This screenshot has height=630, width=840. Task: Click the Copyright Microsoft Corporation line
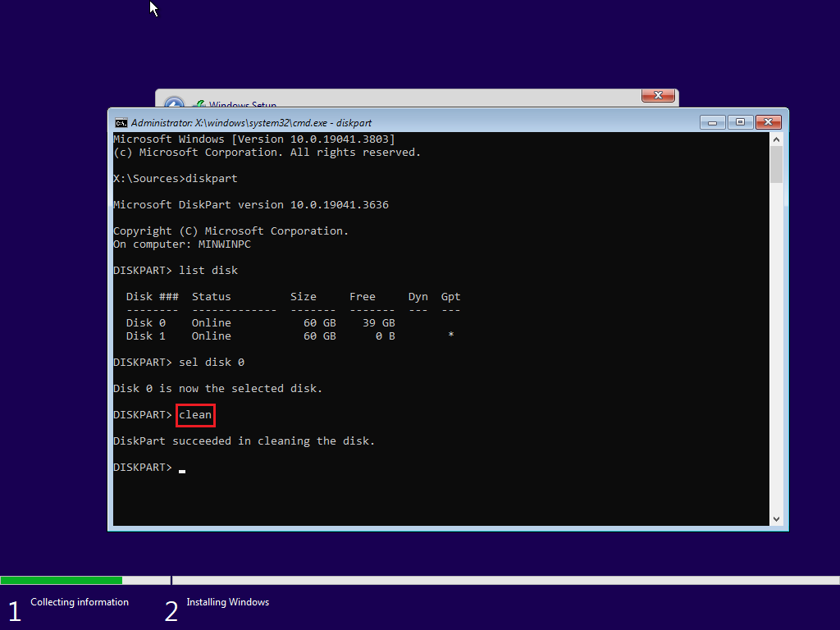pos(231,231)
